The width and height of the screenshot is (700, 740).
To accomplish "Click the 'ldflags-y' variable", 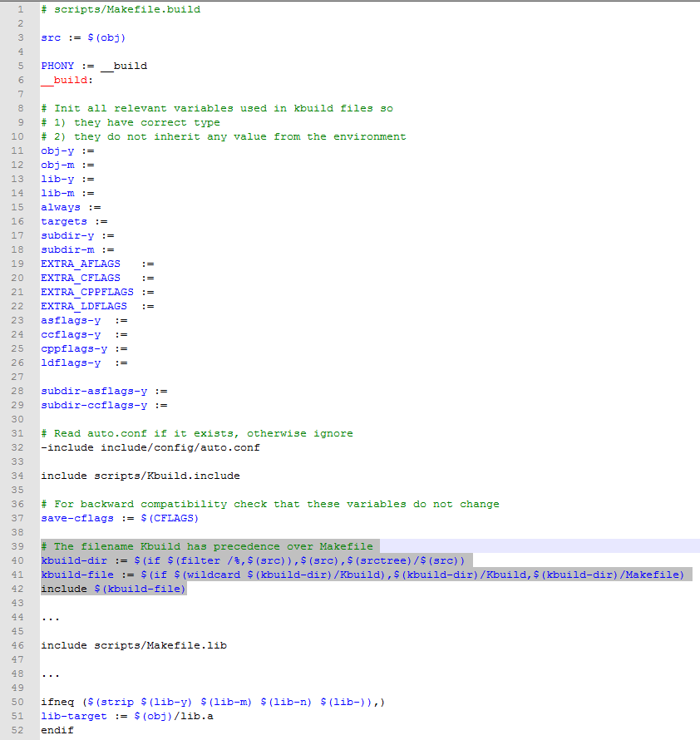I will 71,363.
